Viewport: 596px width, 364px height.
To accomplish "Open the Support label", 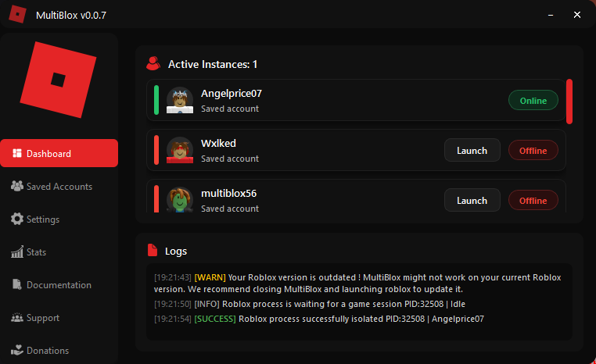I will (x=43, y=318).
